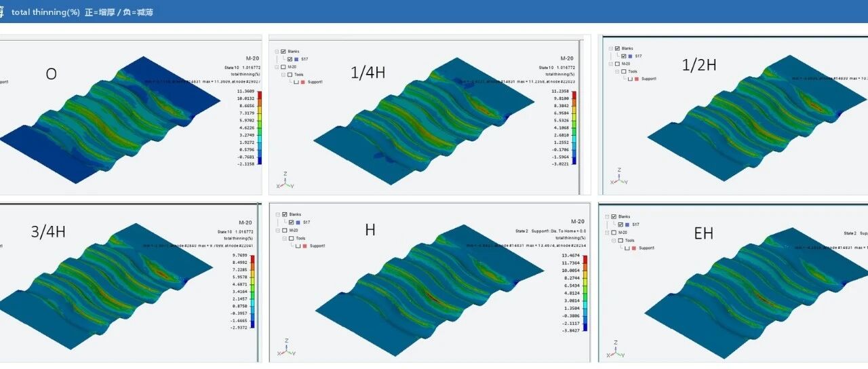Viewport: 868px width, 369px height.
Task: Collapse M-20 tree node in 1/4H panel
Action: [x=277, y=67]
